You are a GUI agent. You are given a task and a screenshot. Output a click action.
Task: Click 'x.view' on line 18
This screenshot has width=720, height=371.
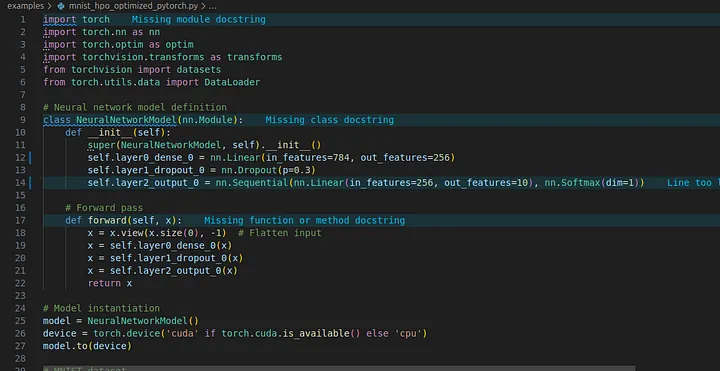point(126,233)
